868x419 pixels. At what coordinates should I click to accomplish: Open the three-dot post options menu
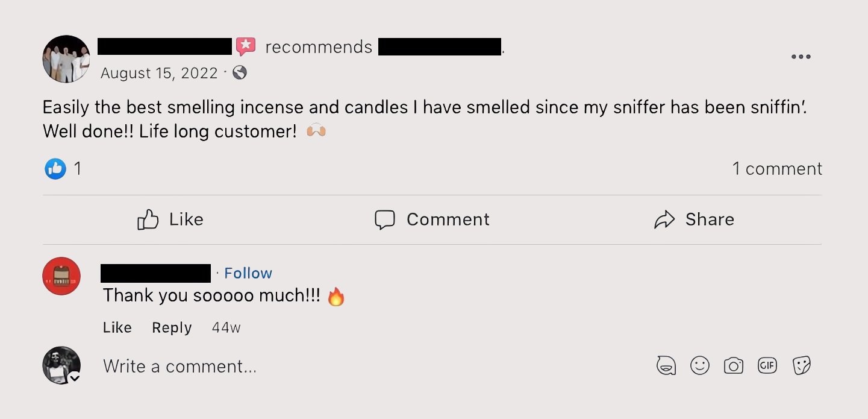coord(801,57)
